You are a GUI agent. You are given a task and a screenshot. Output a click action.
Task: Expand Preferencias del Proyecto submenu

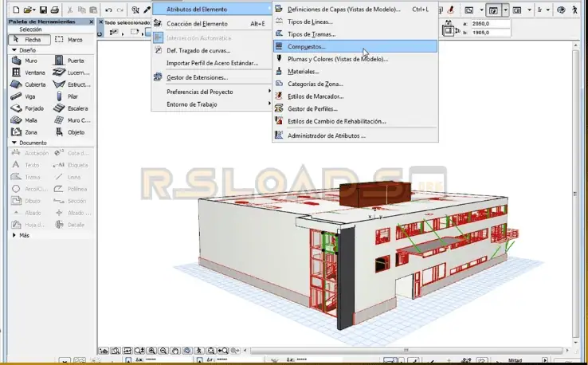tap(212, 92)
